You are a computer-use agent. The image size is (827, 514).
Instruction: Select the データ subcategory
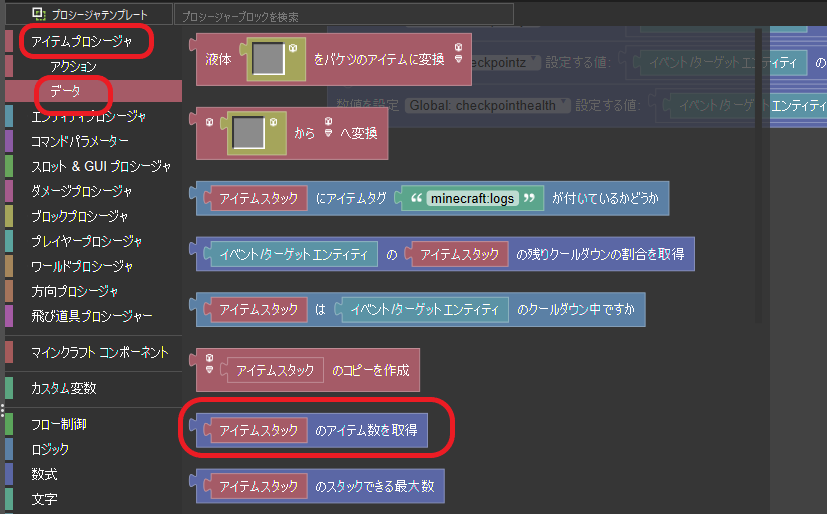point(68,91)
